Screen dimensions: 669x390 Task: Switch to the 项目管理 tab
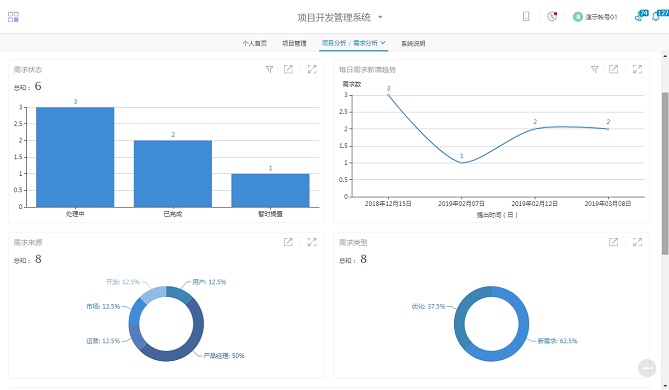(294, 43)
